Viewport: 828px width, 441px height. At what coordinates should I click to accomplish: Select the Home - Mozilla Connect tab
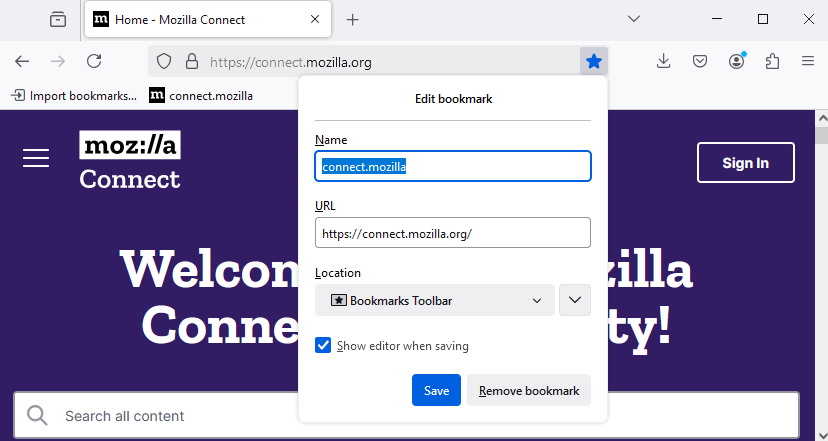click(x=208, y=20)
